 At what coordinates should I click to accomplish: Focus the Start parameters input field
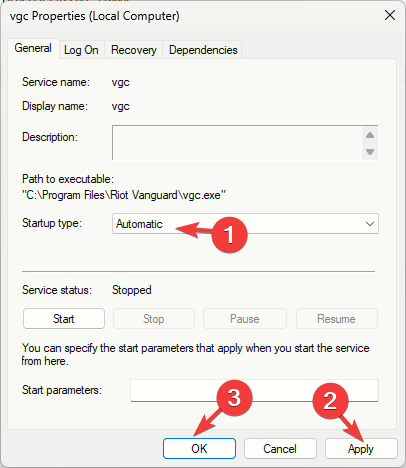tap(254, 390)
